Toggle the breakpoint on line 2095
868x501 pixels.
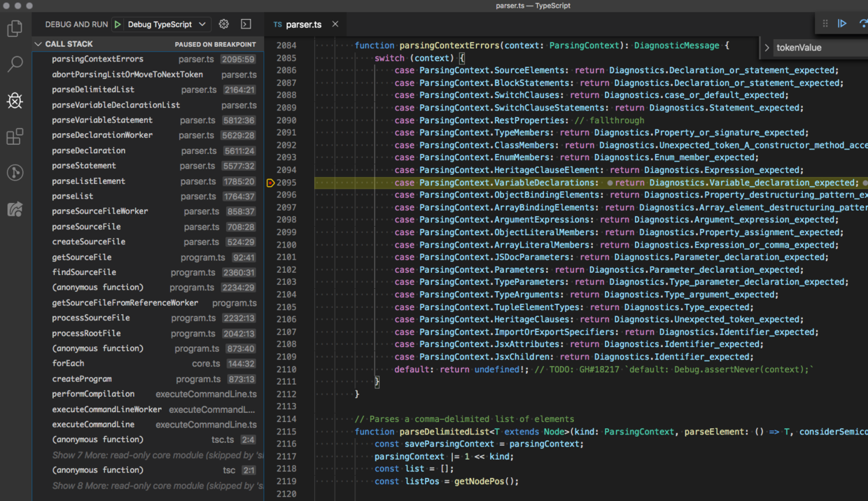tap(271, 183)
